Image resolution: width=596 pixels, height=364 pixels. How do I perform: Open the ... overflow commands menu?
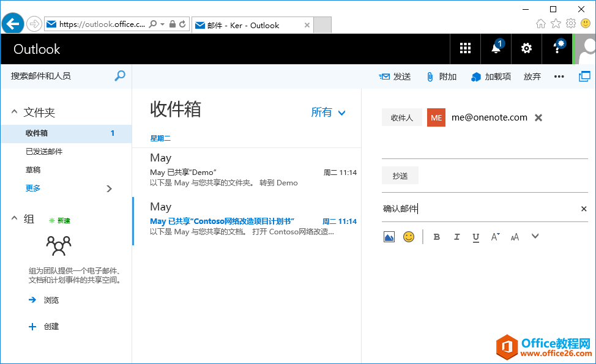559,76
